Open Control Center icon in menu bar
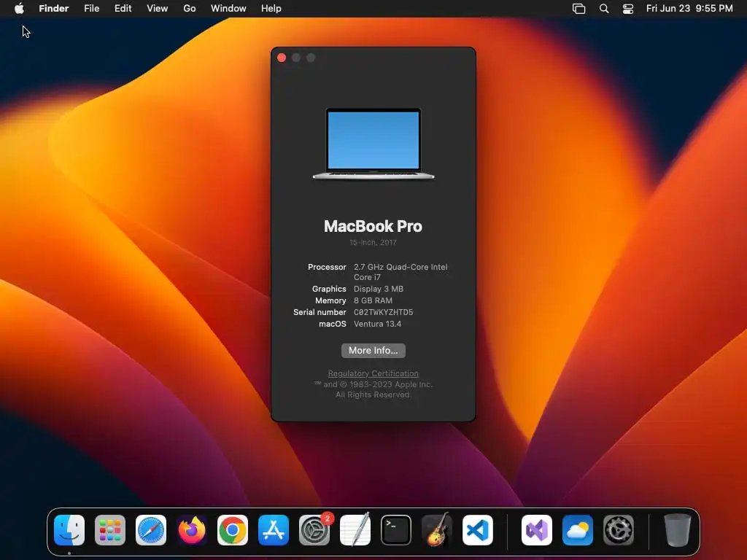Screen dimensions: 747x560 click(628, 9)
